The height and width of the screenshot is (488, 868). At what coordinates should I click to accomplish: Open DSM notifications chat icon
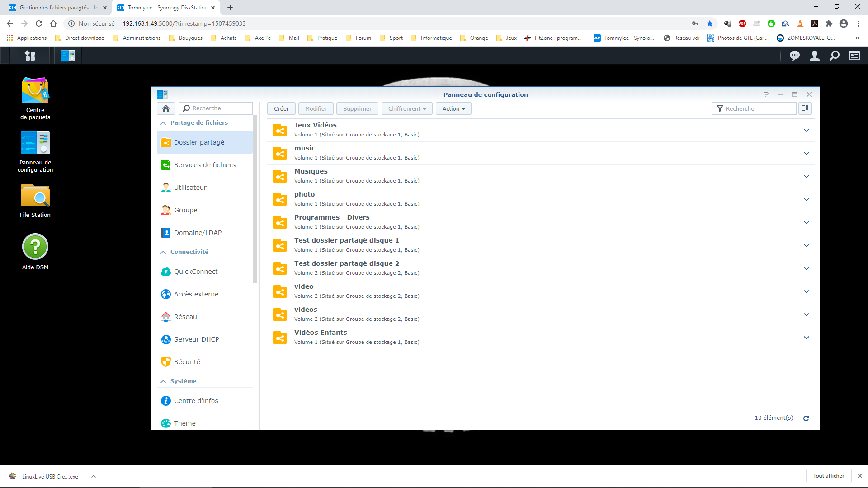pos(794,56)
